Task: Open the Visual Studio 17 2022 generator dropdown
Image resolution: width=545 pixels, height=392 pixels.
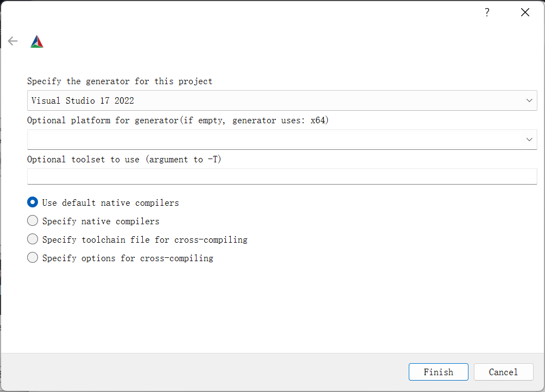Action: (x=271, y=100)
